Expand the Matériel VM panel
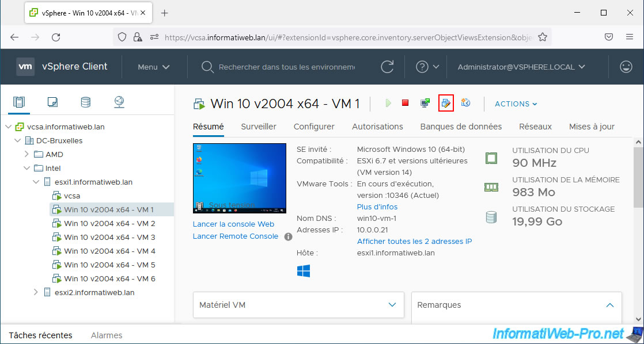This screenshot has width=644, height=344. [392, 305]
